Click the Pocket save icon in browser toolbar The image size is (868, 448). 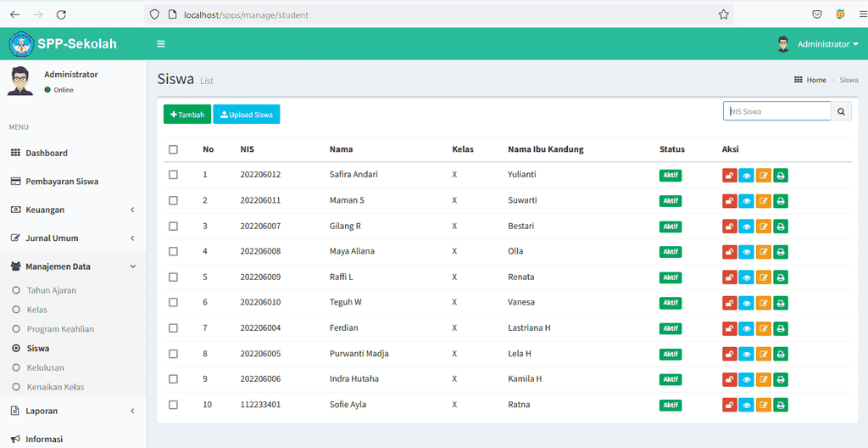tap(817, 15)
